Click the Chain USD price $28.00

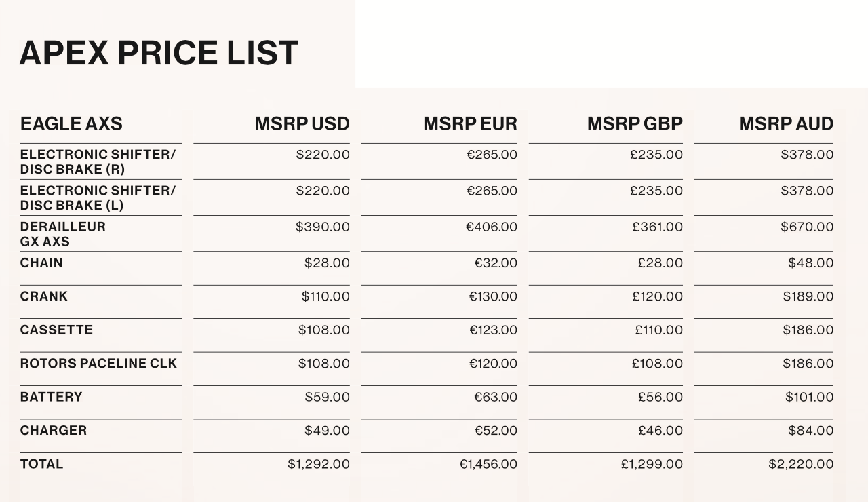pos(327,263)
